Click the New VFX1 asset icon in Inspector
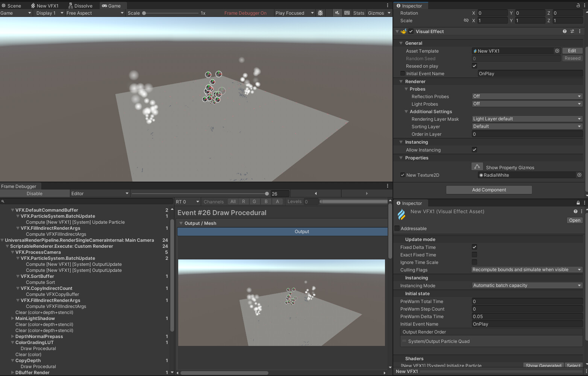Screen dimensions: 588x376 [402, 215]
